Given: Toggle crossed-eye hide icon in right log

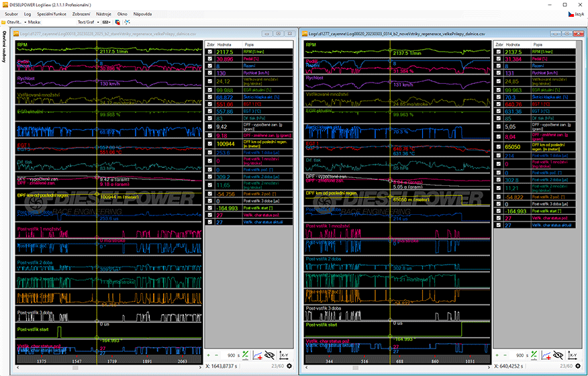Looking at the screenshot, I should coord(558,355).
